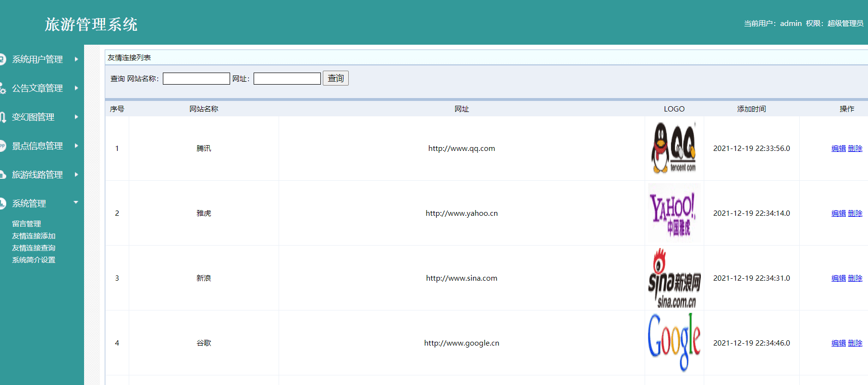Expand the 系统用户管理 arrow

[76, 59]
